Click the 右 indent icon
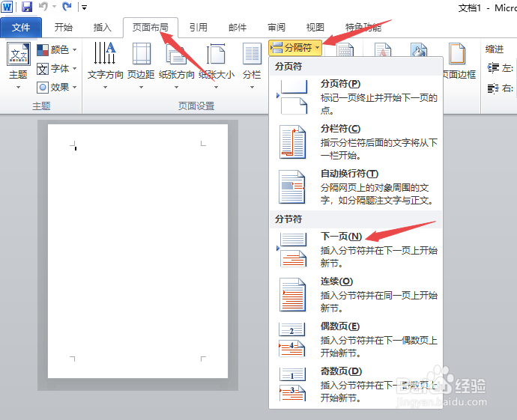This screenshot has width=517, height=420. coord(493,88)
